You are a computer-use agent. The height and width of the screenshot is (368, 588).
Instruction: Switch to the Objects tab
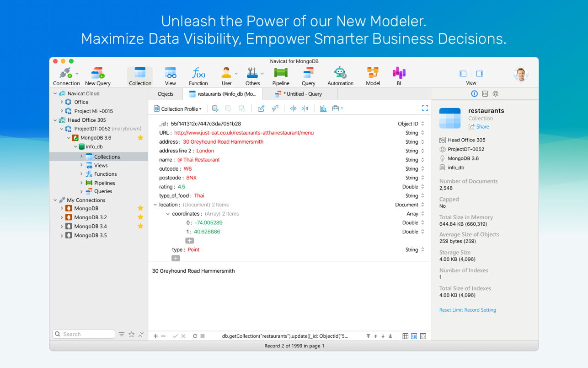tap(166, 94)
